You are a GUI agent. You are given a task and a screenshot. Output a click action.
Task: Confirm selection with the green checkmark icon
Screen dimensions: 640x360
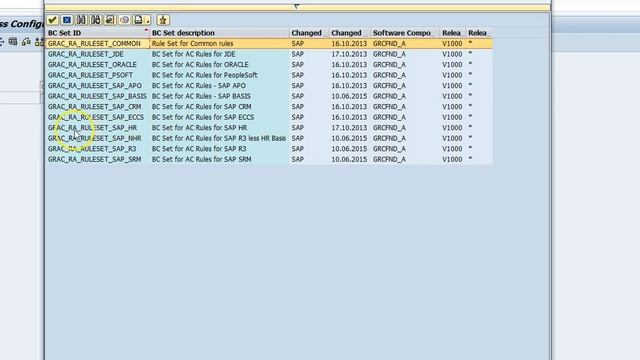click(x=52, y=20)
